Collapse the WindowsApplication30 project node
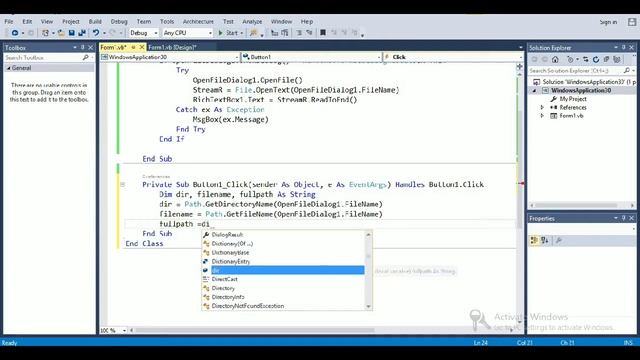640x360 pixels. [x=534, y=91]
